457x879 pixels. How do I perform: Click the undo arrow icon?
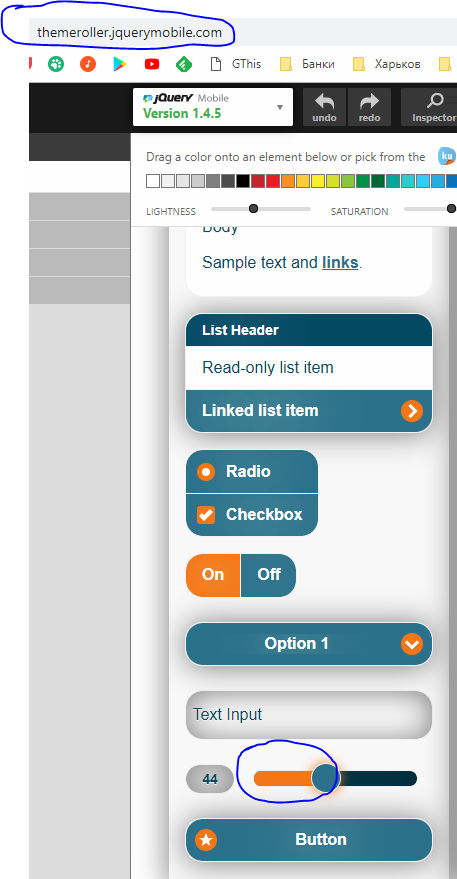[x=324, y=101]
